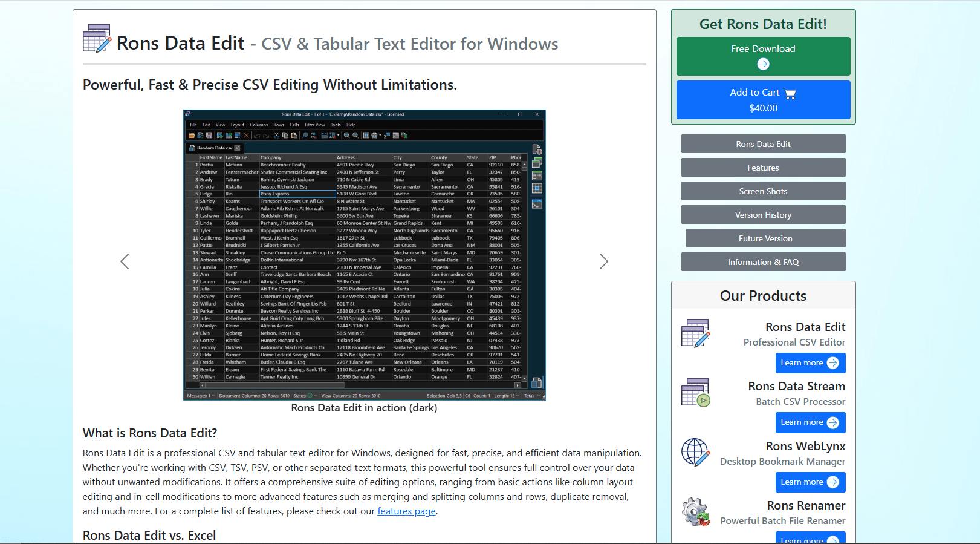The image size is (980, 544).
Task: In the app screenshot, click the copy icon
Action: point(285,136)
